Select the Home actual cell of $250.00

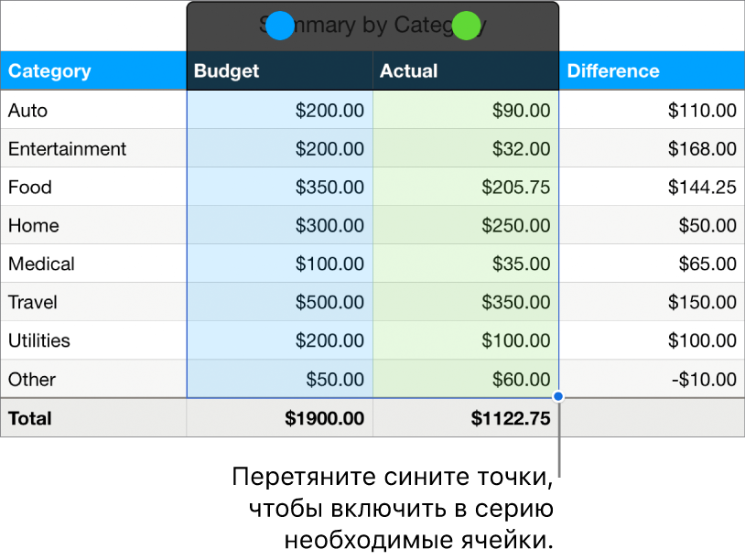513,225
